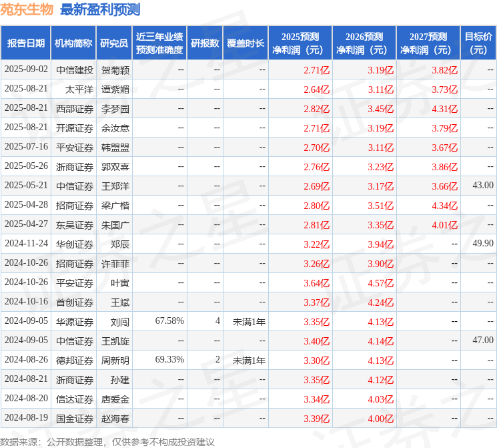Click analyst name 唐爱金

[115, 399]
